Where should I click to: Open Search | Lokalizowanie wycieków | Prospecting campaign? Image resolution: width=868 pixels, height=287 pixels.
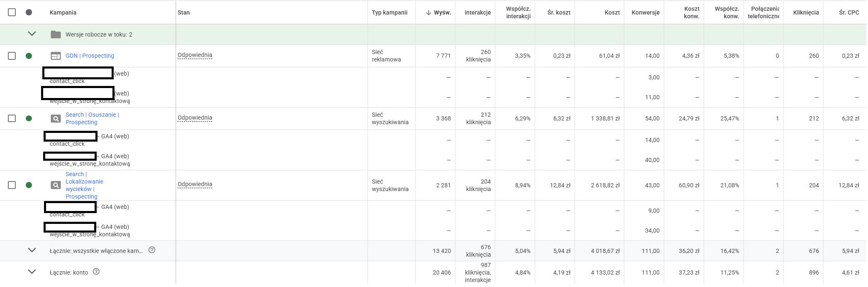(84, 185)
